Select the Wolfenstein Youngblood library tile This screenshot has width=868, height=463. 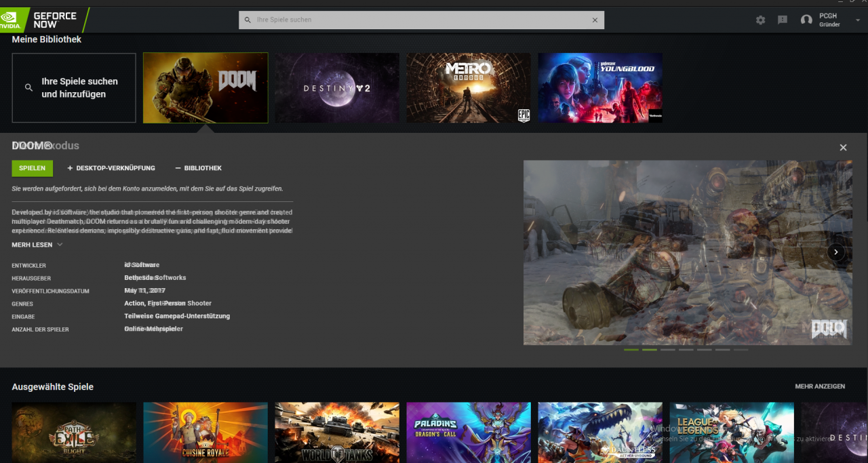pos(600,88)
